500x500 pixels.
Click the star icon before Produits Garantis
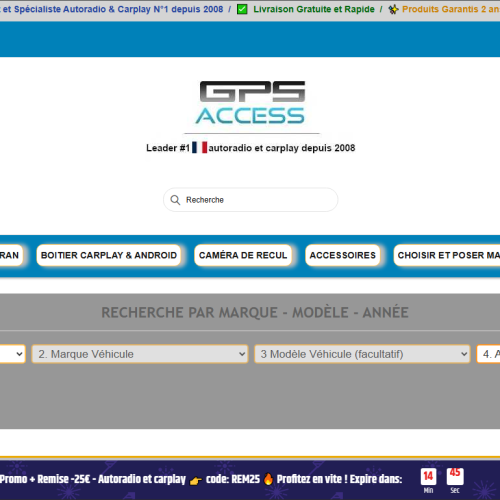pyautogui.click(x=393, y=9)
